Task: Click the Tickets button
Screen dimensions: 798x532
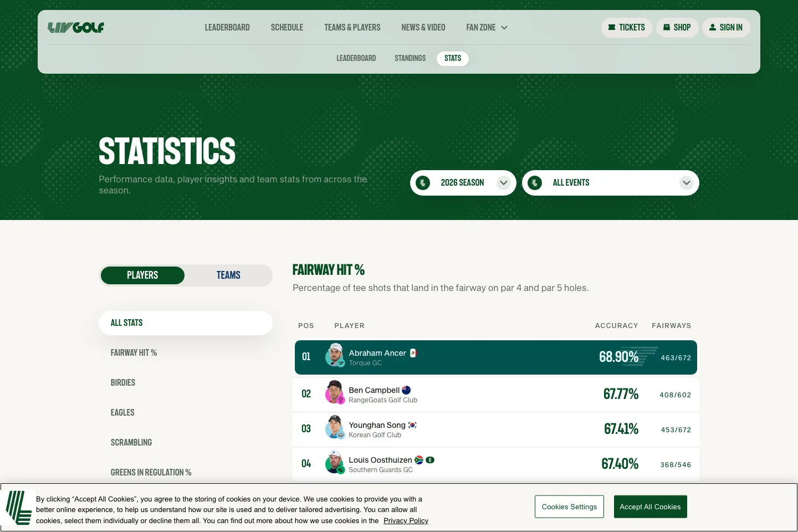Action: pos(627,27)
